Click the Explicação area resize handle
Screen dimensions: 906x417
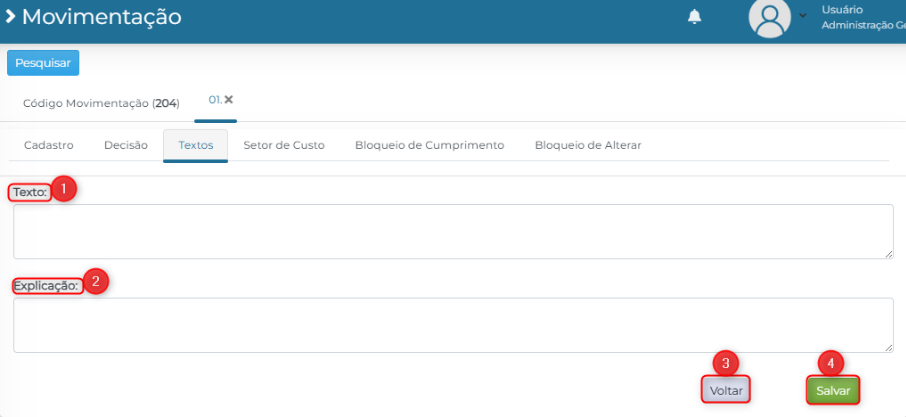point(889,348)
